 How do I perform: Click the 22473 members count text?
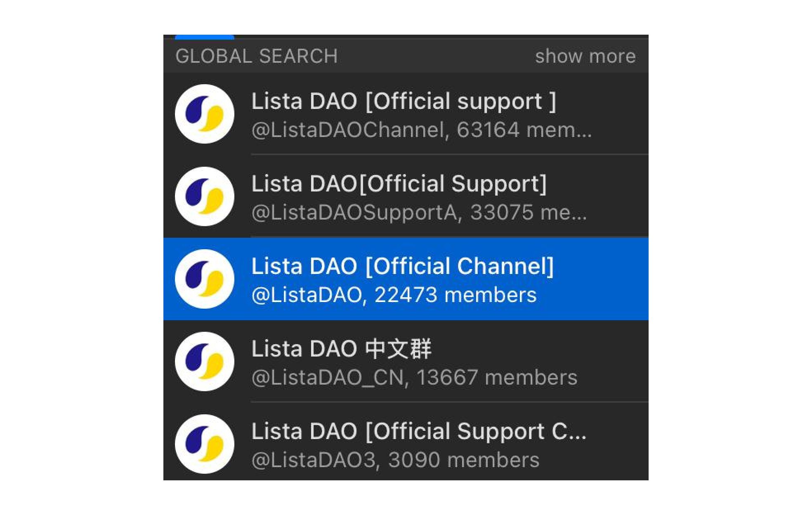tap(456, 295)
